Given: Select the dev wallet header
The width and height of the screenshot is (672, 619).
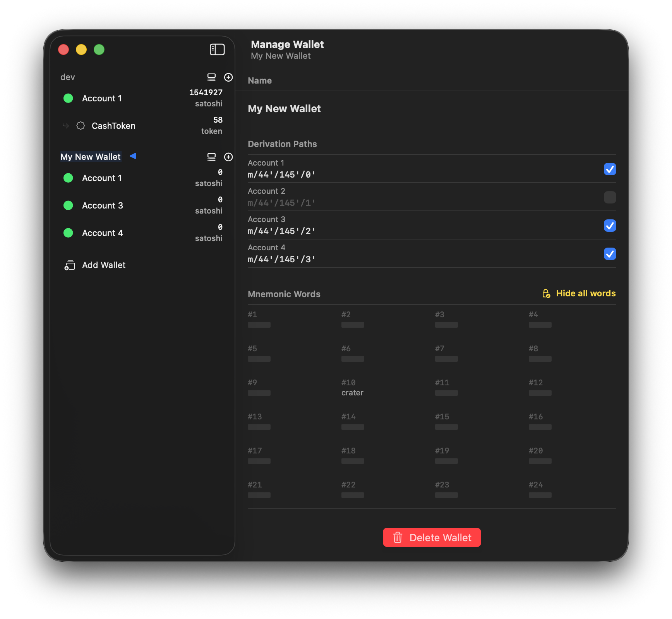Looking at the screenshot, I should 68,77.
